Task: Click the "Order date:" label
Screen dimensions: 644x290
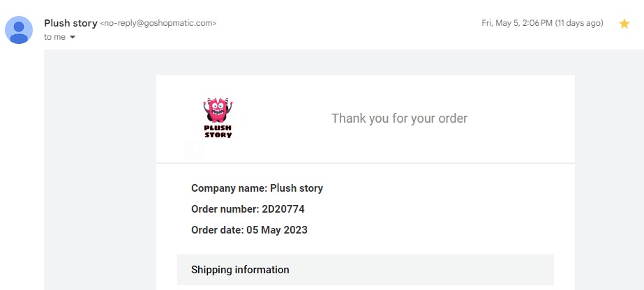Action: point(217,230)
